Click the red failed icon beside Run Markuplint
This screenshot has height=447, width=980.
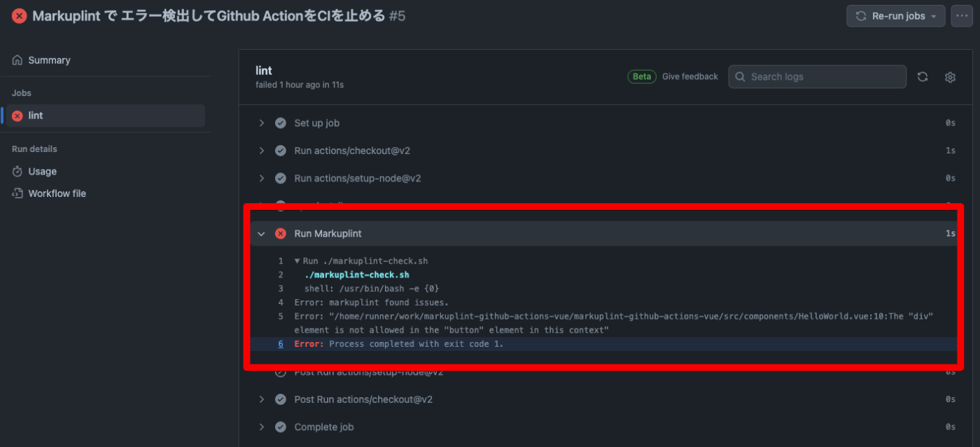[x=281, y=234]
